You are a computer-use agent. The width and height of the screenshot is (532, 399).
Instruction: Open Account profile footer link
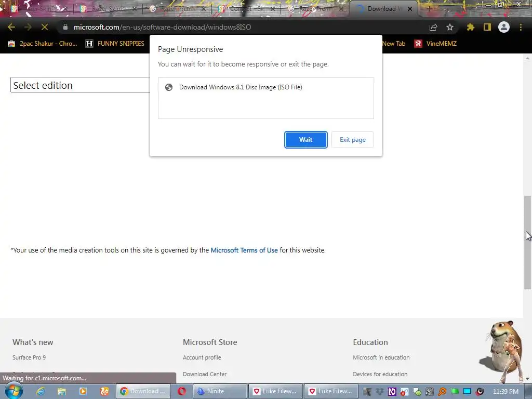pyautogui.click(x=202, y=357)
